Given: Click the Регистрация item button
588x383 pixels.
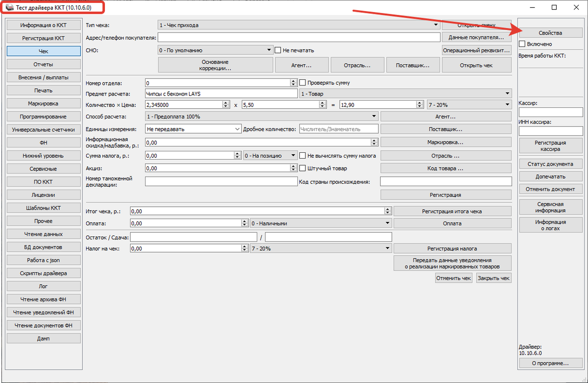Looking at the screenshot, I should tap(446, 194).
